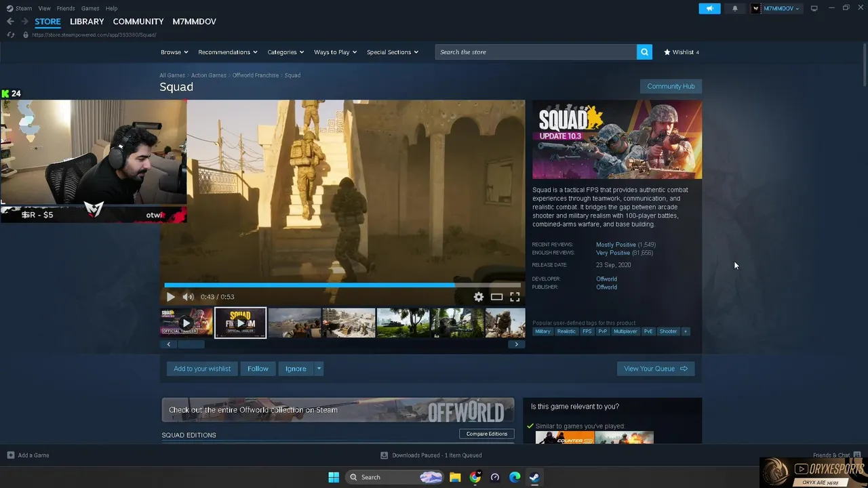
Task: Click the Compare Editions button
Action: tap(487, 434)
